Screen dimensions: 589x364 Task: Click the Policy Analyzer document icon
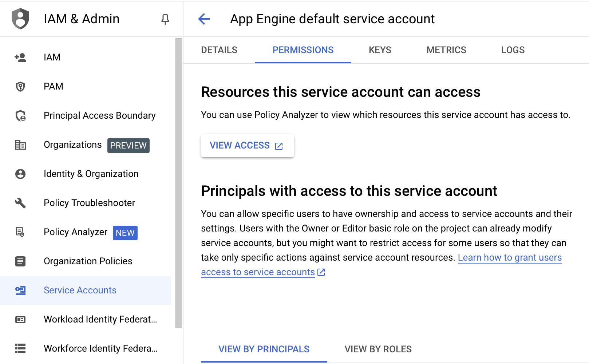20,232
